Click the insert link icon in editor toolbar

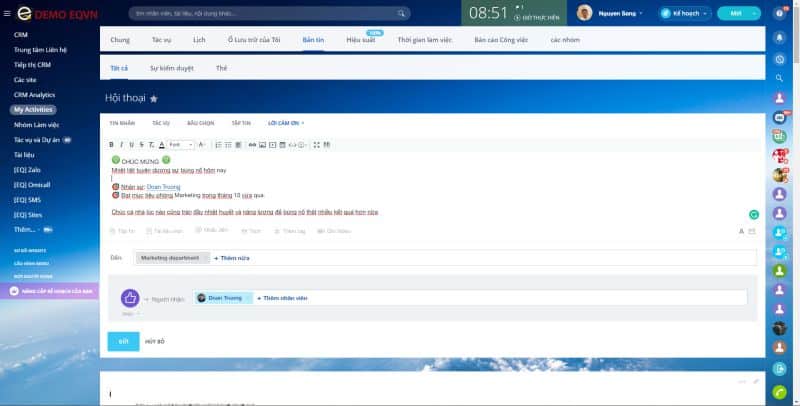tap(253, 145)
